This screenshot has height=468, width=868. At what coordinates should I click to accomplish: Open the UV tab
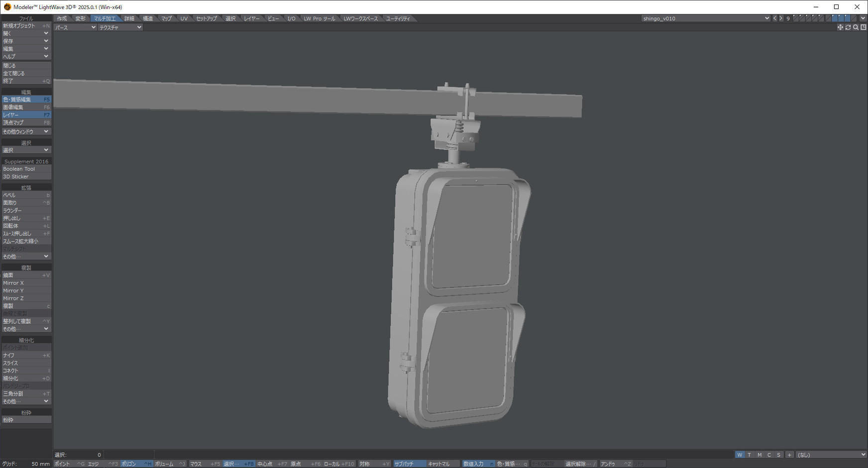pyautogui.click(x=184, y=18)
